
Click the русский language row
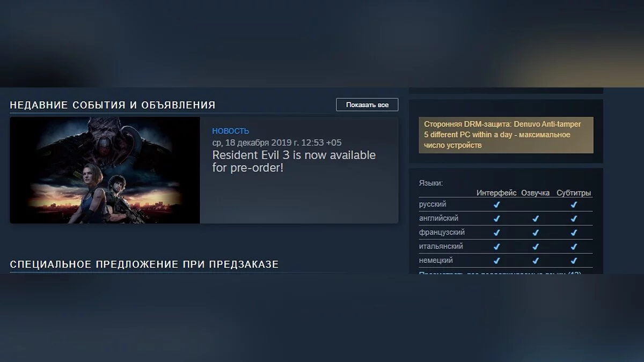(506, 204)
